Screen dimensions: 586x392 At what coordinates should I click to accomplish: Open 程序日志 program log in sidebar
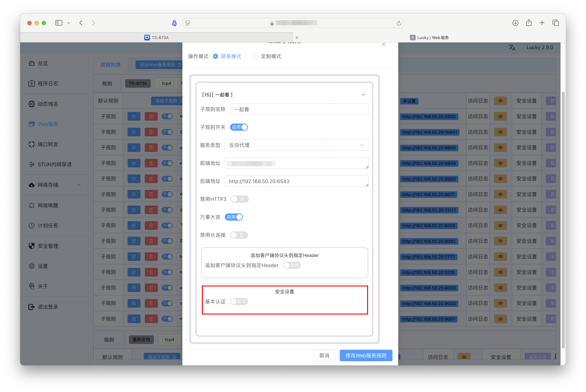(43, 83)
